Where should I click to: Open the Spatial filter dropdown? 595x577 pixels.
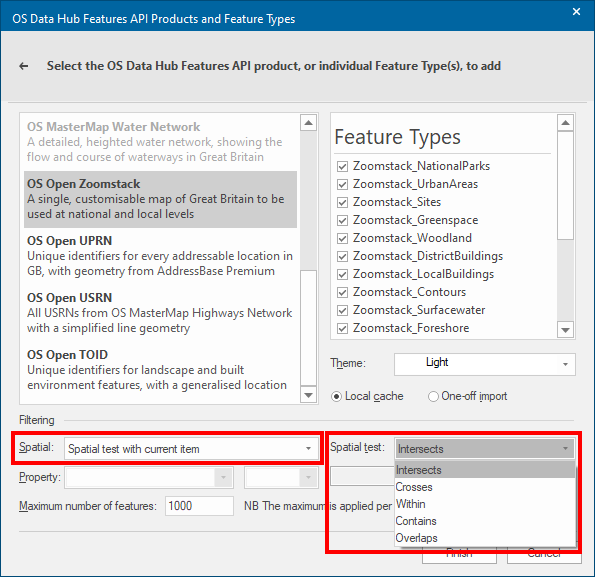[191, 449]
